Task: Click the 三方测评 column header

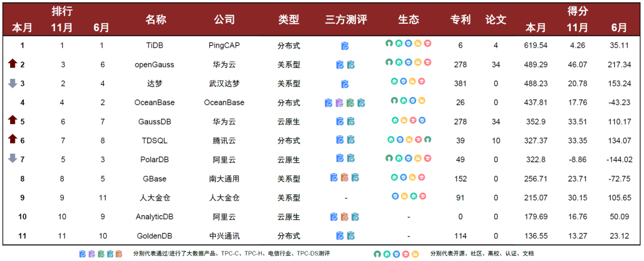Action: tap(345, 19)
